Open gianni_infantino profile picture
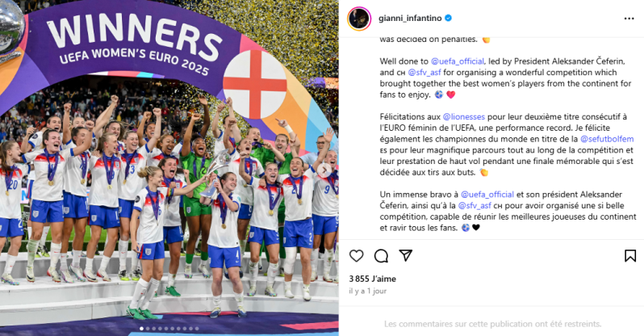The width and height of the screenshot is (644, 336). pos(359,19)
